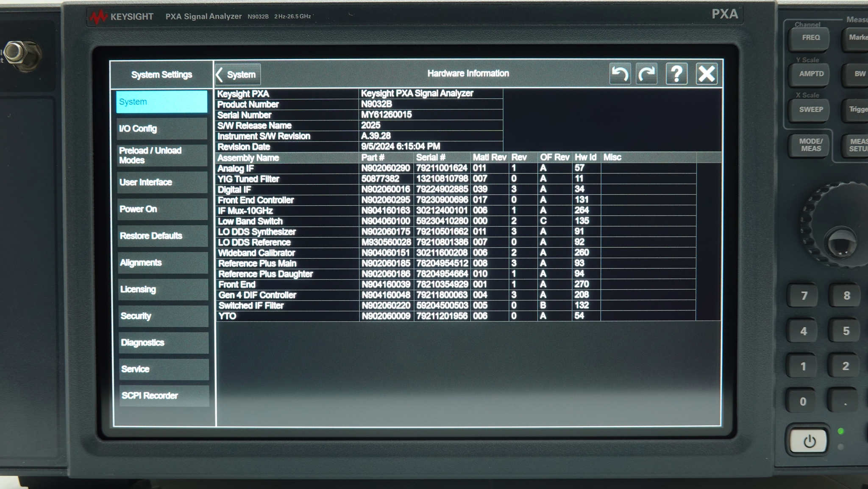The width and height of the screenshot is (868, 489).
Task: Select the Reference Plus Daughter row
Action: tap(456, 274)
